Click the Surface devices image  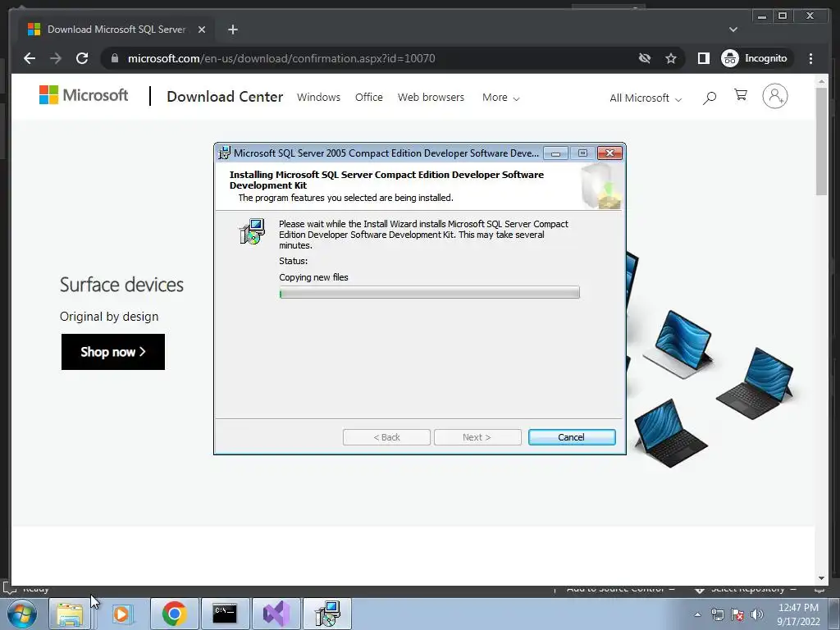(713, 359)
